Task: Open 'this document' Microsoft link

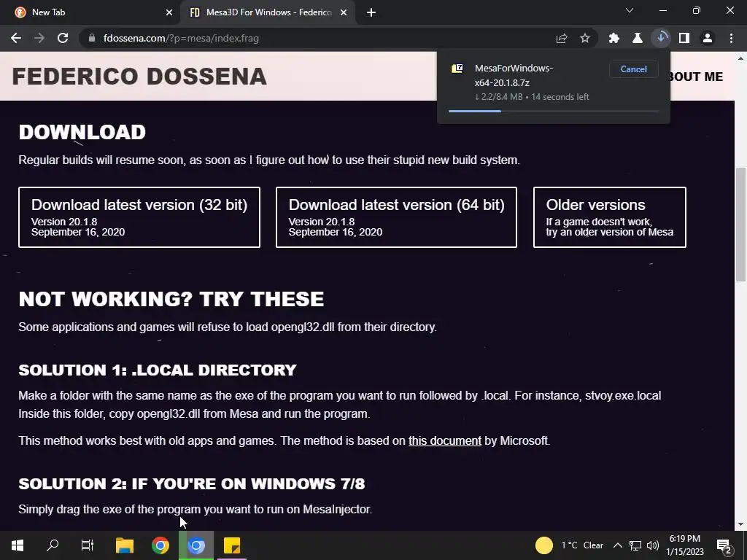Action: (x=444, y=440)
